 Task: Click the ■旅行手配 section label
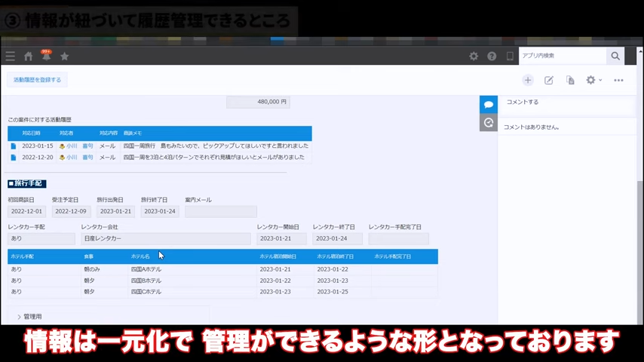[x=26, y=184]
